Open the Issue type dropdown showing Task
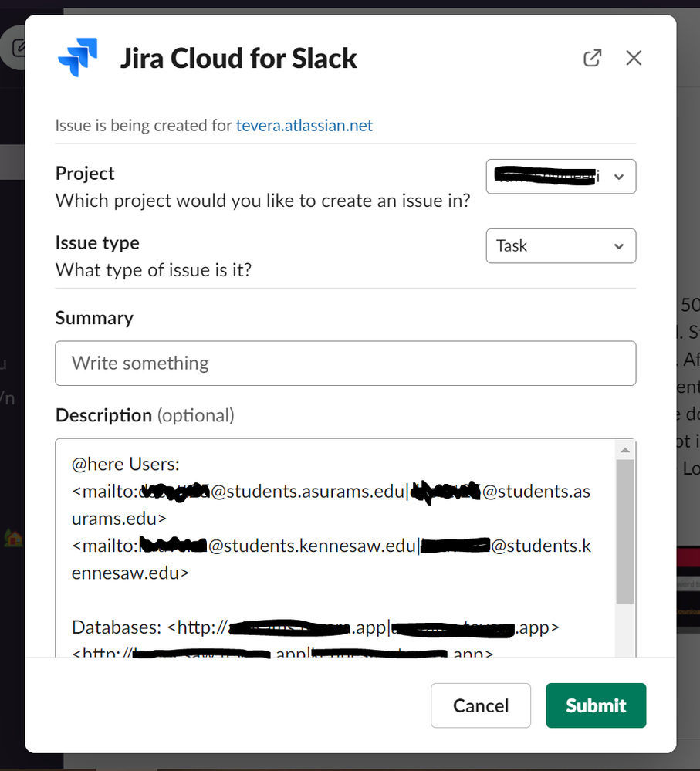This screenshot has height=771, width=700. 561,246
